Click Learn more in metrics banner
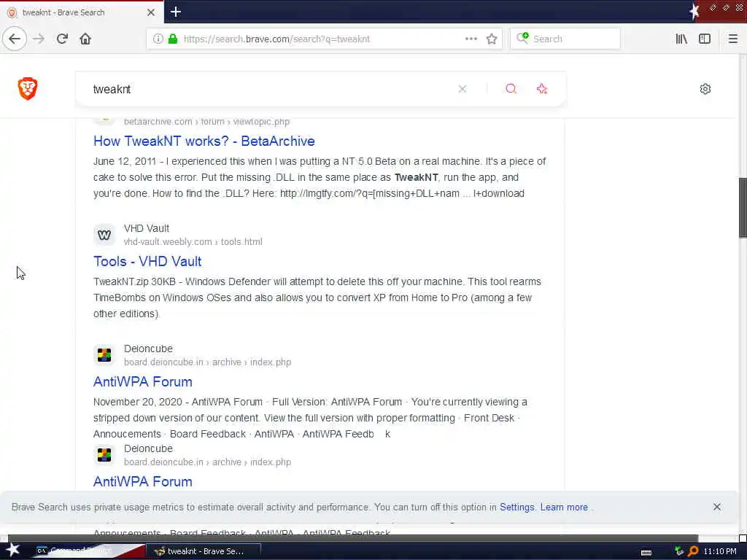747x560 pixels. pyautogui.click(x=564, y=507)
